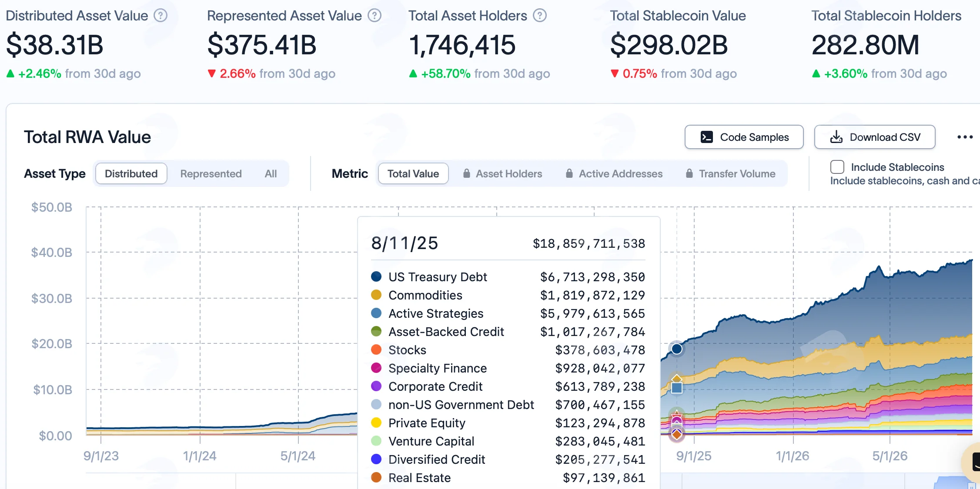Click the dark blue US Treasury data point marker
The height and width of the screenshot is (489, 980).
(677, 349)
